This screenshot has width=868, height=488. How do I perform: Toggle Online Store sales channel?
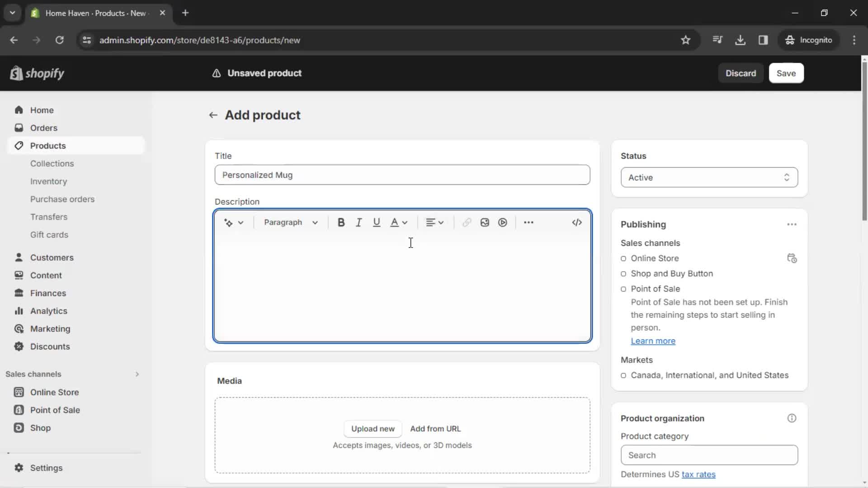[623, 258]
